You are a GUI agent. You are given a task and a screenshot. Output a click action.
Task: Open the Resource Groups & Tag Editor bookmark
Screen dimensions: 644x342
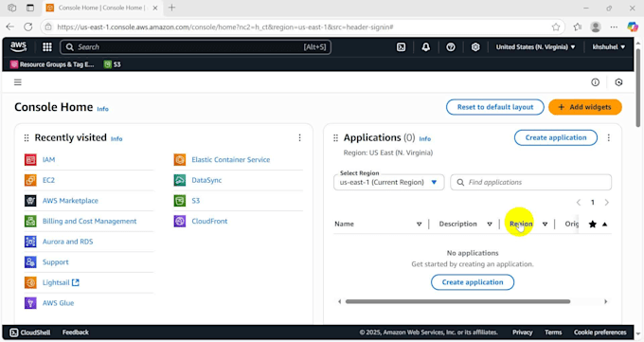pyautogui.click(x=52, y=64)
